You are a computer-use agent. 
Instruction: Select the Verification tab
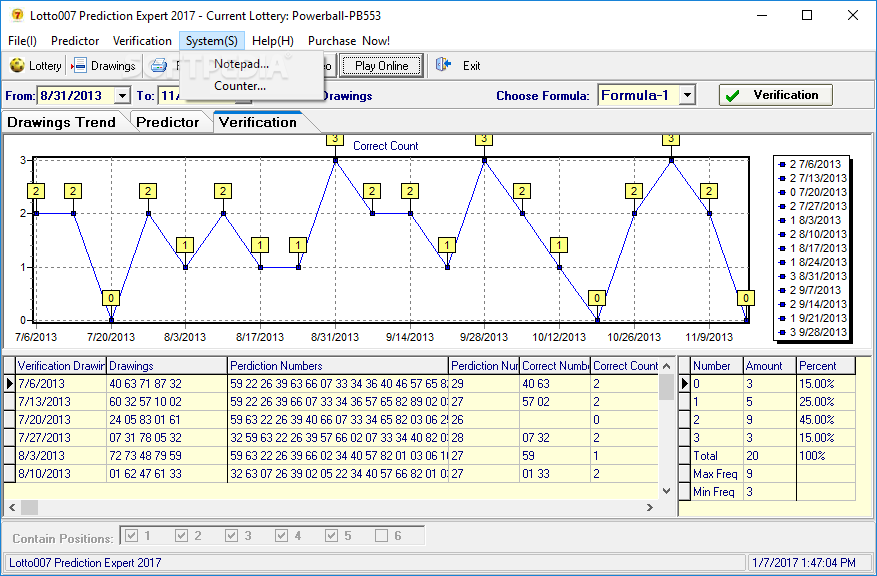click(258, 122)
